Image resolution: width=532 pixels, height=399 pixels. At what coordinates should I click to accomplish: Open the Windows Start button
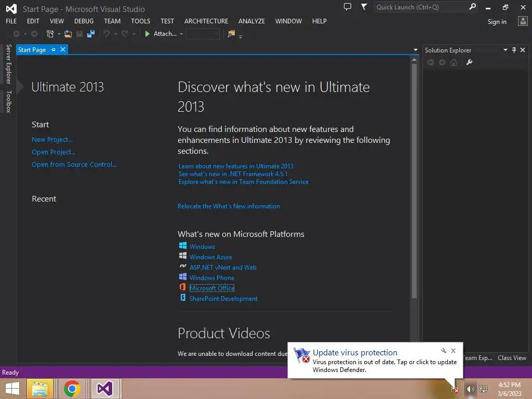pos(12,389)
